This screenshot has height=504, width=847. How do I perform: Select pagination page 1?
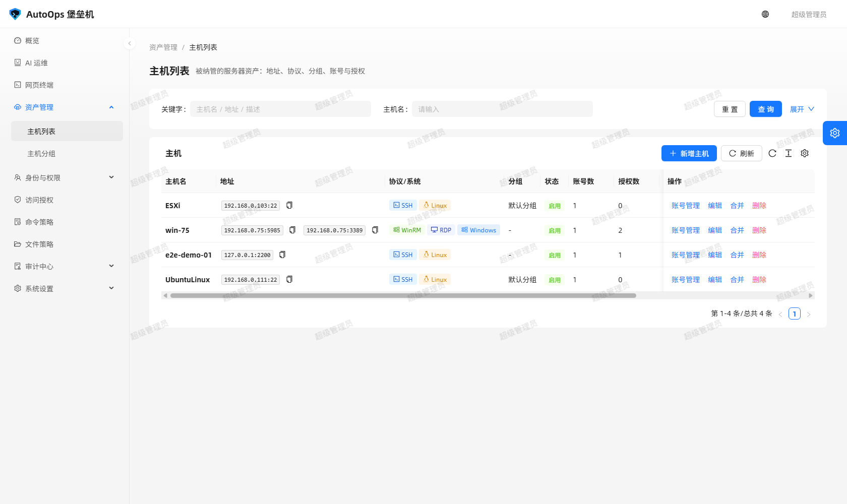click(x=795, y=313)
